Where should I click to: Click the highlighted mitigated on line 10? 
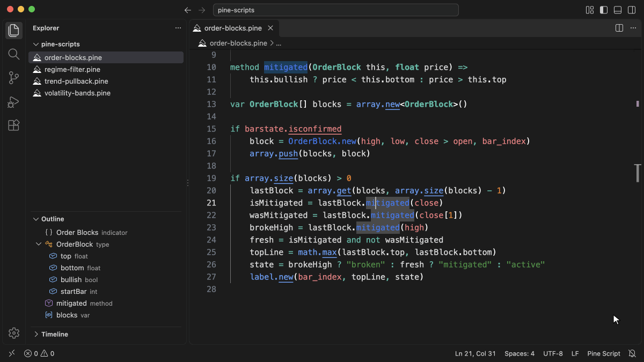click(x=286, y=67)
